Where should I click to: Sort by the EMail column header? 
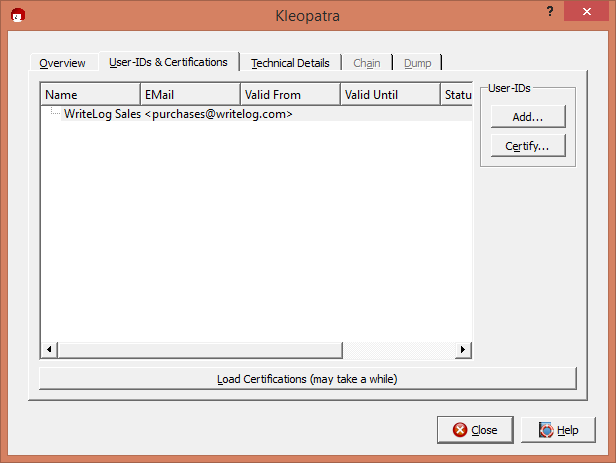pyautogui.click(x=190, y=94)
